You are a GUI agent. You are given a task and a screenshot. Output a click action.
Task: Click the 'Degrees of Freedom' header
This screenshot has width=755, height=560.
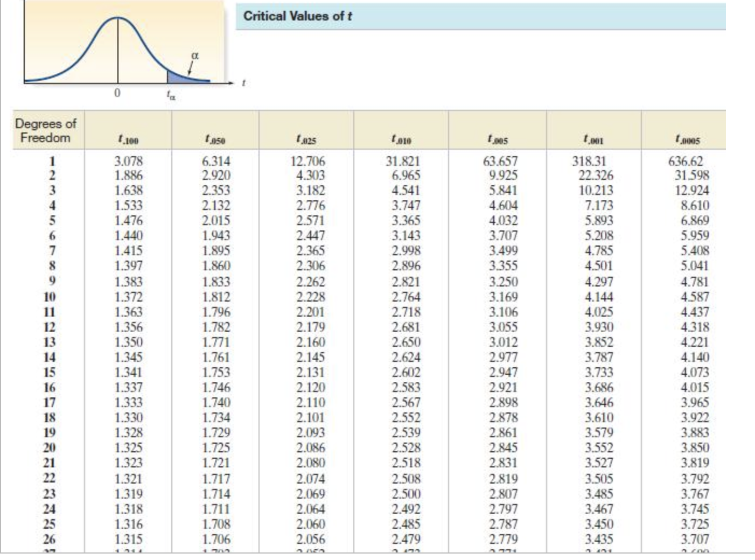point(46,130)
